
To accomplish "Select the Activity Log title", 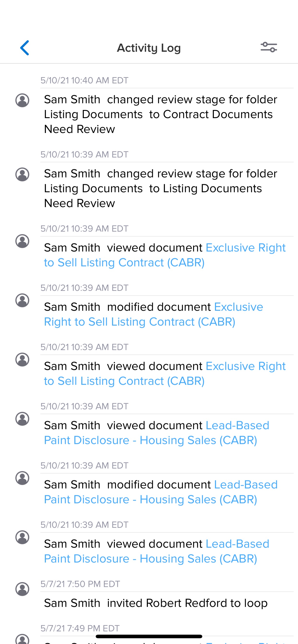I will tap(149, 48).
